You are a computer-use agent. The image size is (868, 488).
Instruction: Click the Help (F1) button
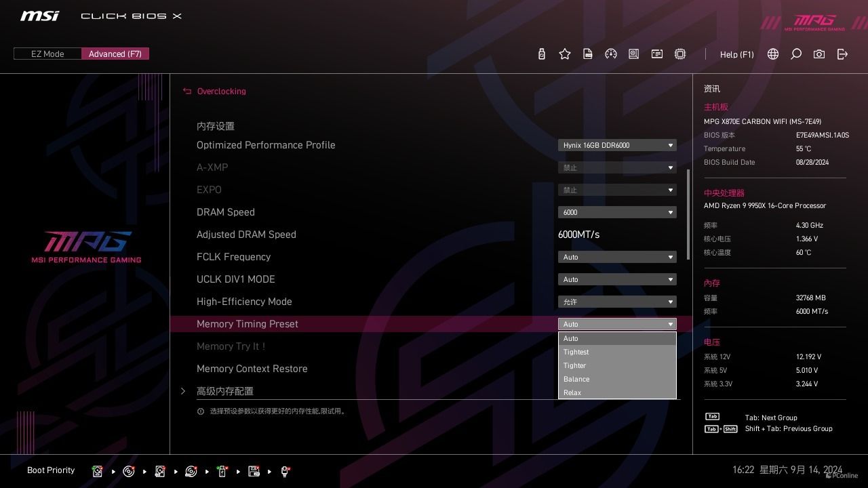[x=736, y=54]
